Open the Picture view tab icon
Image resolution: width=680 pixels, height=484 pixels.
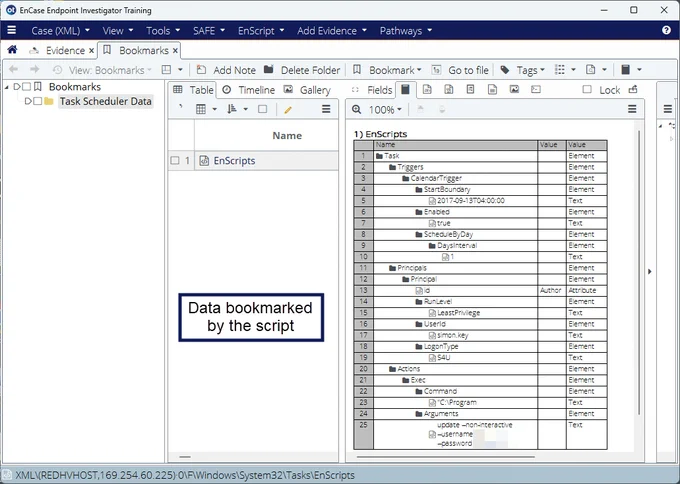[x=514, y=89]
